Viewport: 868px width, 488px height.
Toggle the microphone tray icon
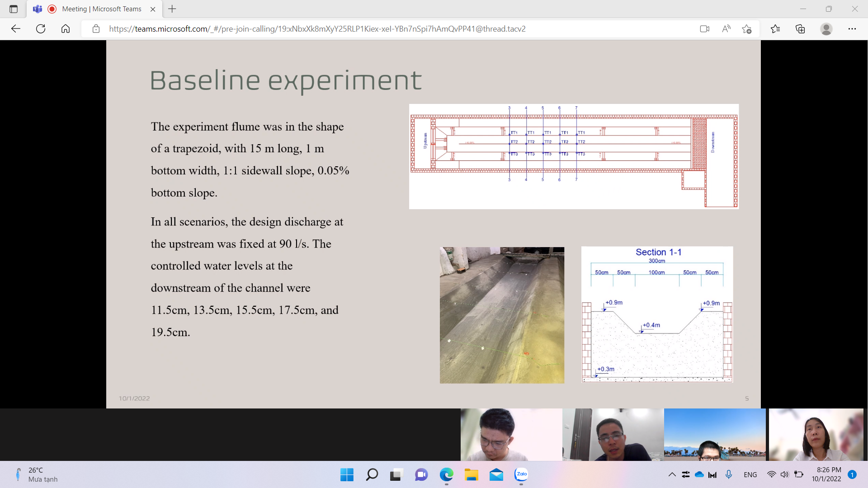point(729,474)
